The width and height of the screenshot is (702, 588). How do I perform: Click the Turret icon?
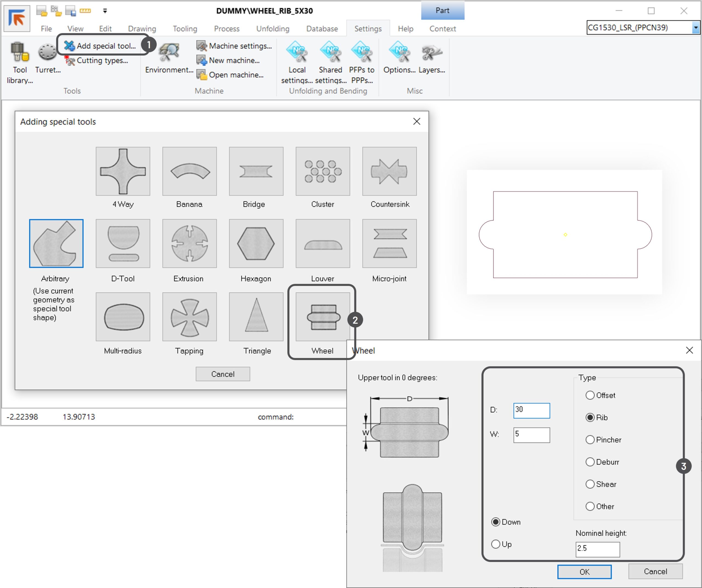[47, 53]
